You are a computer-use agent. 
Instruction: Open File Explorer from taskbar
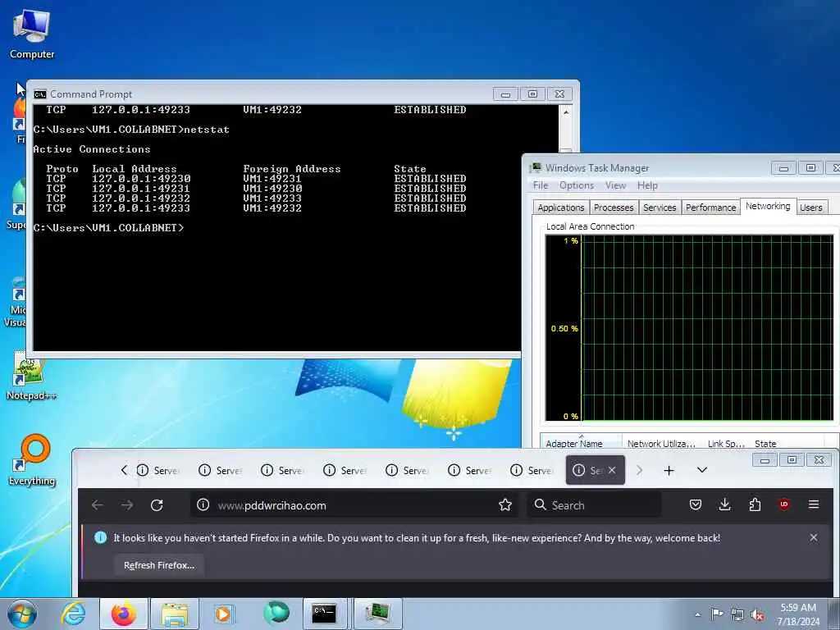[174, 614]
